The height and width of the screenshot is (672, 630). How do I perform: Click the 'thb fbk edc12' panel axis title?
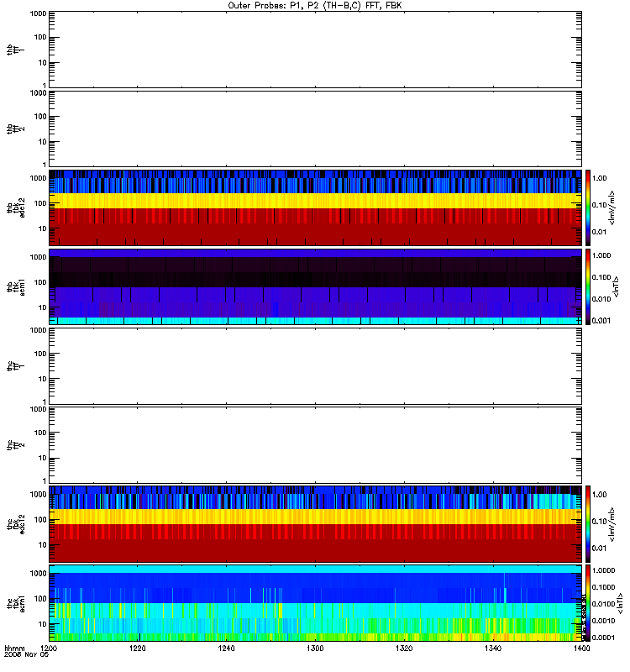coord(15,207)
